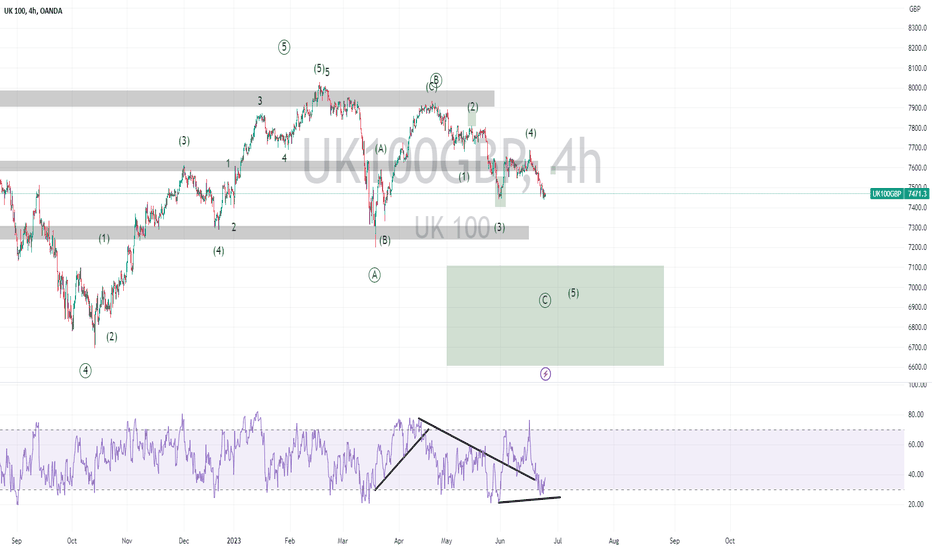Click the (B) wave label
This screenshot has height=550, width=932.
[385, 240]
